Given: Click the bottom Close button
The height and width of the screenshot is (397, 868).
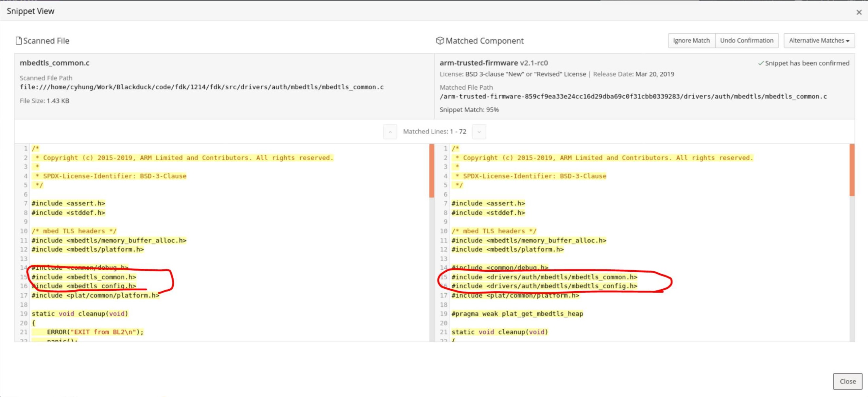Looking at the screenshot, I should point(847,381).
